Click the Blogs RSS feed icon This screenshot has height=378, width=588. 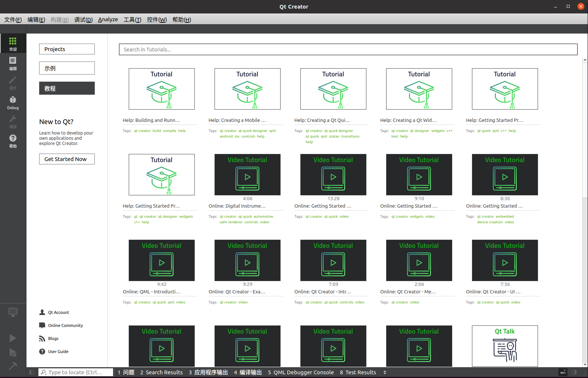[x=42, y=338]
